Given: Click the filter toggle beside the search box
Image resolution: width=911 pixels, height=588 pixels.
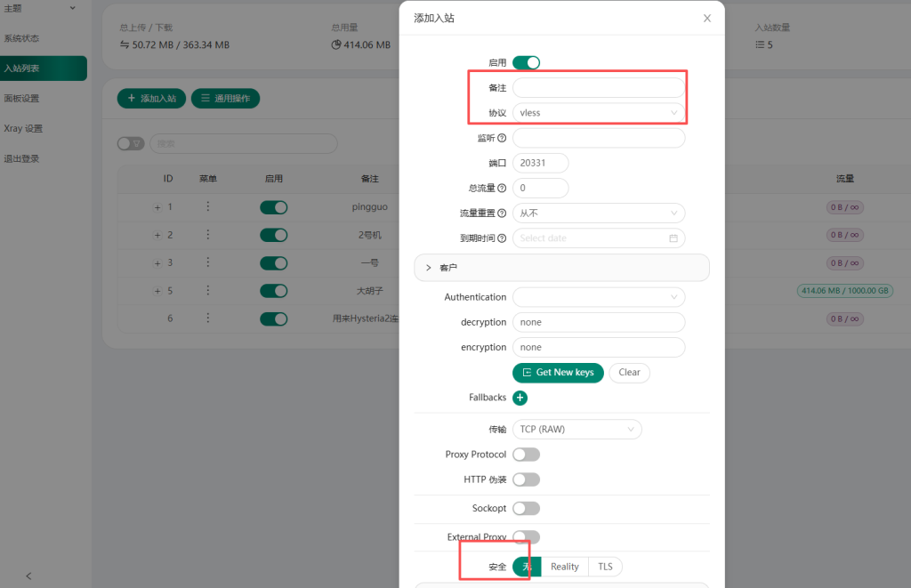Looking at the screenshot, I should [x=131, y=143].
